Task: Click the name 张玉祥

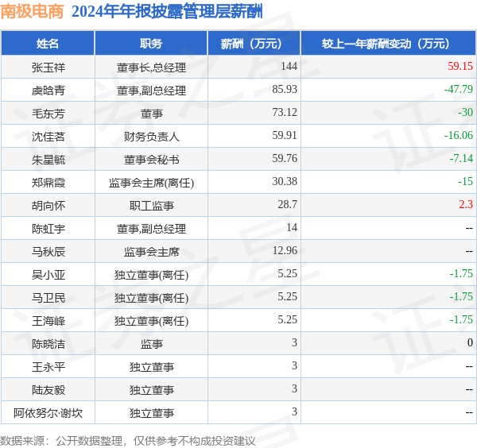Action: tap(48, 67)
